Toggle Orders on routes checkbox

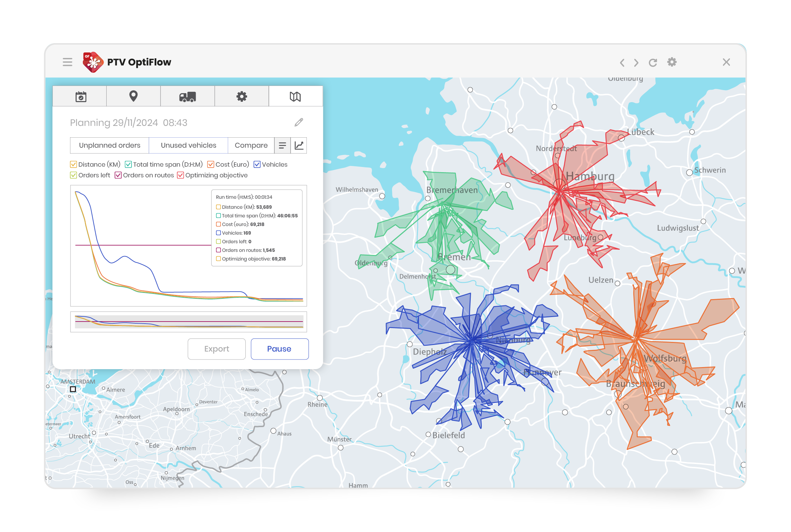(x=118, y=175)
